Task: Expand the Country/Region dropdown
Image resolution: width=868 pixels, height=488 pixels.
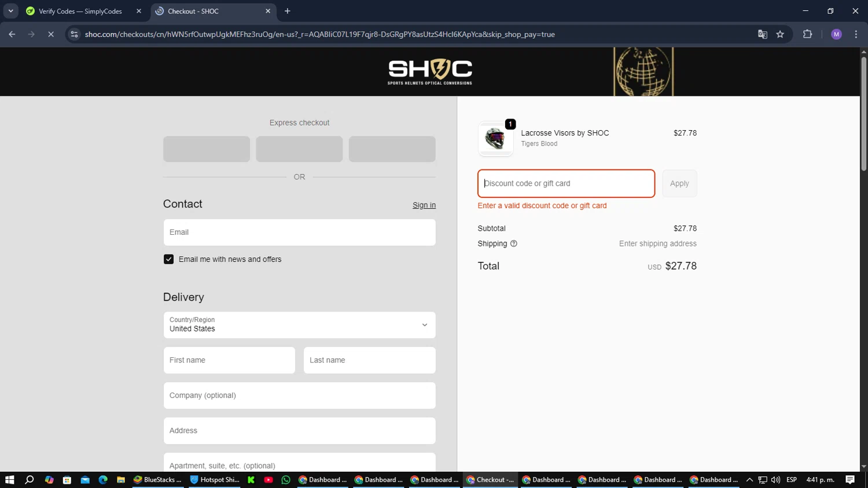Action: point(299,325)
